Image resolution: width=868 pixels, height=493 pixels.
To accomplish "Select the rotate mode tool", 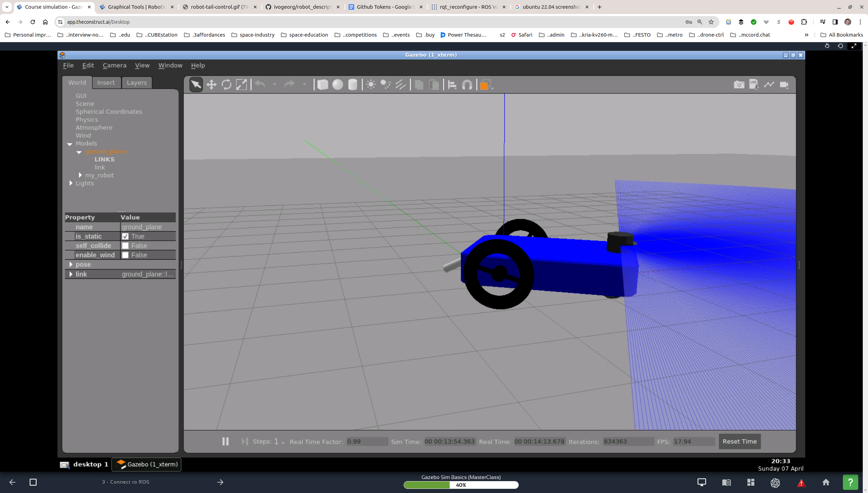I will tap(226, 84).
